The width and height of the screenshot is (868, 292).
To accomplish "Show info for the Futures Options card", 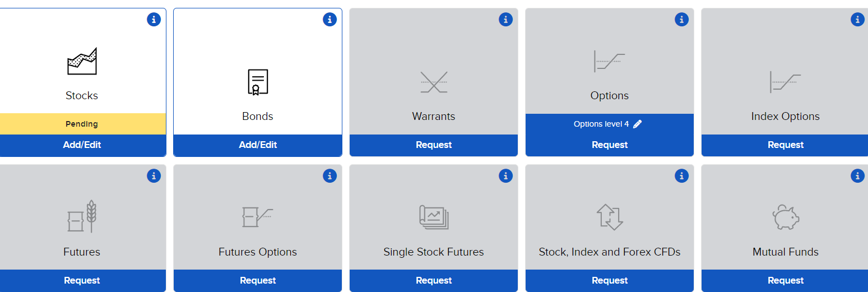I will point(329,176).
